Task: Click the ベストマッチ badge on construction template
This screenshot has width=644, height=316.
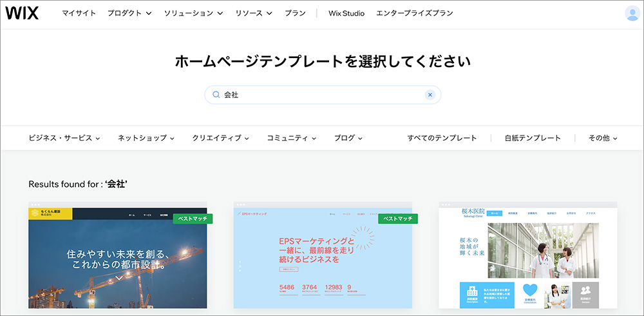Action: (x=193, y=219)
